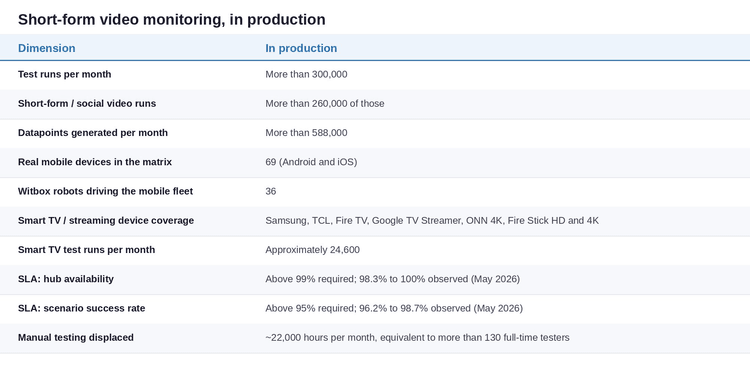Select 'Witbox robots driving the mobile fleet'
Image resolution: width=750 pixels, height=368 pixels.
coord(106,191)
